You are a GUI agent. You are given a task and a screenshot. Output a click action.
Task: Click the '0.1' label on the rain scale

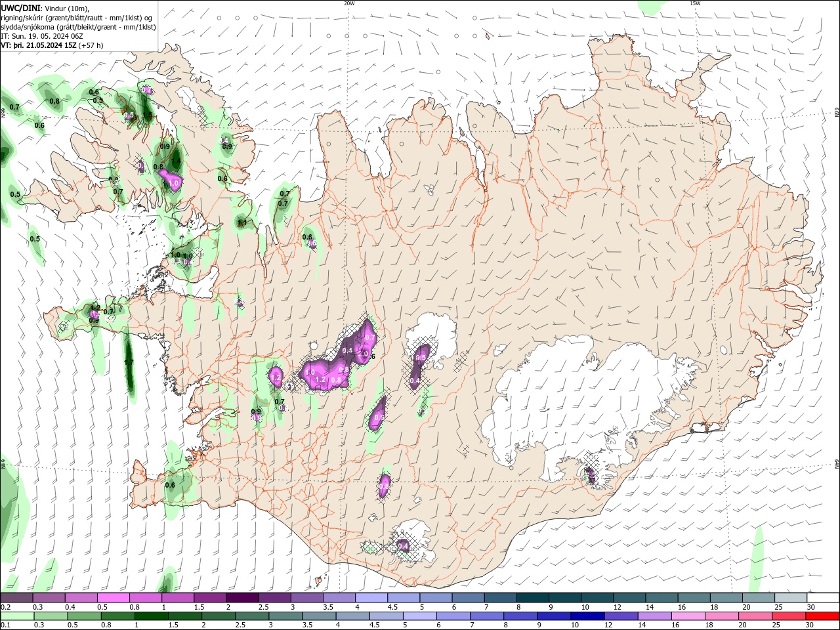[x=6, y=625]
